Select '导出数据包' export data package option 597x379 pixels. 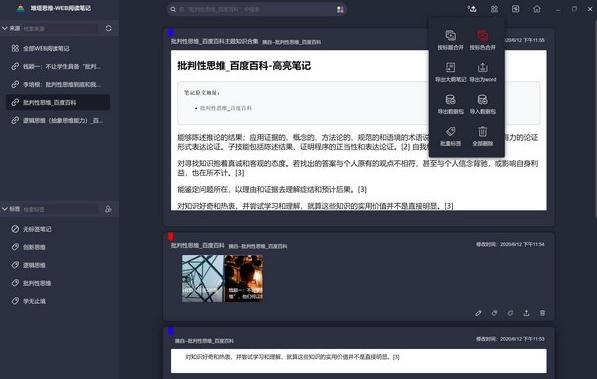click(450, 104)
